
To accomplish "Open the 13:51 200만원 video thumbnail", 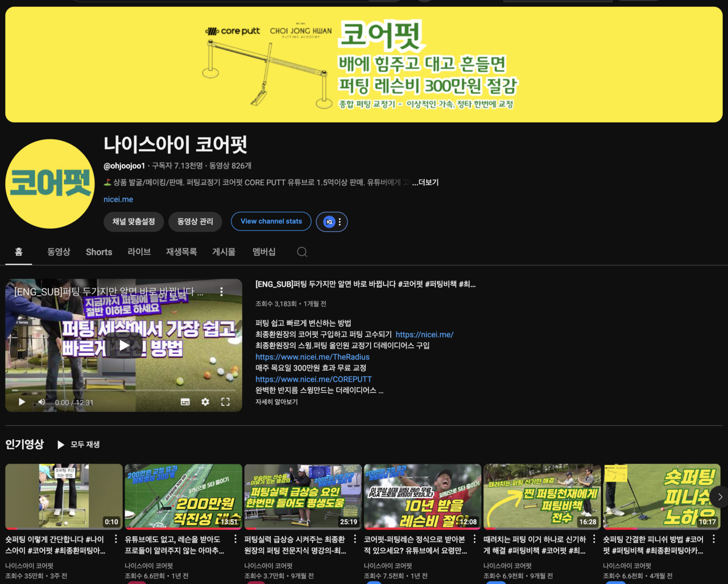I will (x=183, y=496).
